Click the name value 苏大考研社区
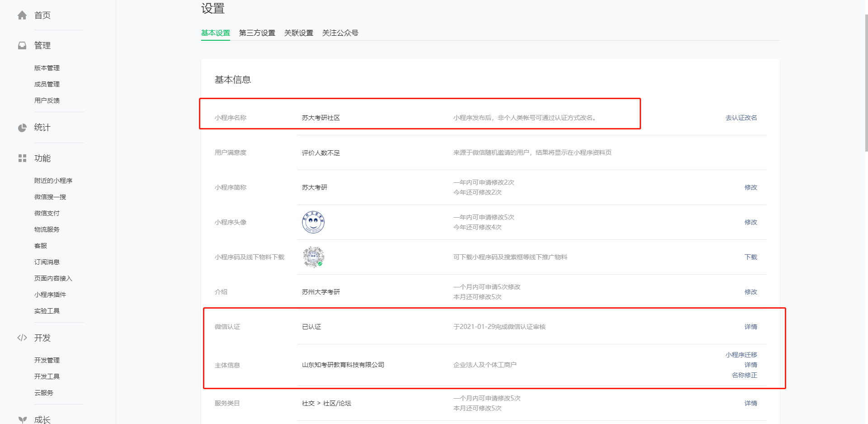 [321, 118]
